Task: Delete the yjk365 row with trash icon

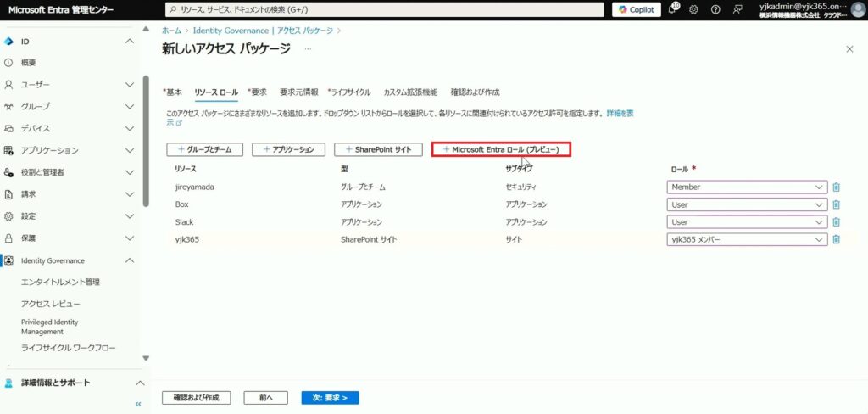Action: point(836,239)
